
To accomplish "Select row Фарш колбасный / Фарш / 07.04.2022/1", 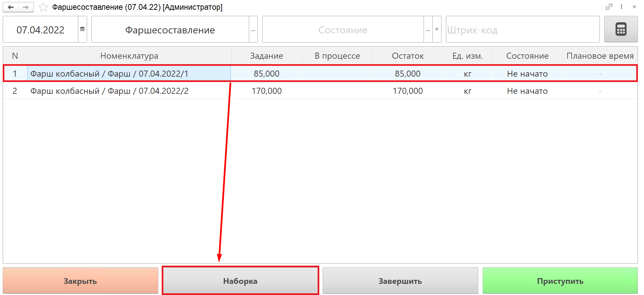I will pyautogui.click(x=320, y=73).
